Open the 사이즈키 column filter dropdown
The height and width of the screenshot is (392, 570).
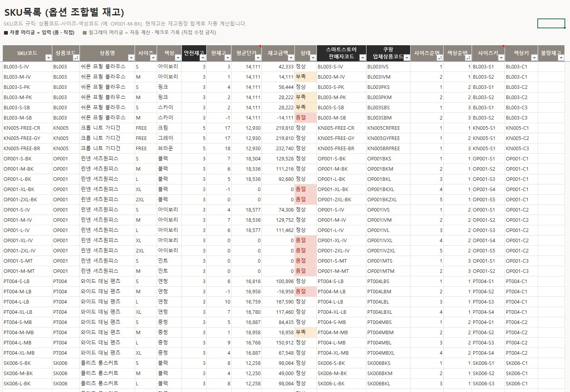[x=501, y=58]
